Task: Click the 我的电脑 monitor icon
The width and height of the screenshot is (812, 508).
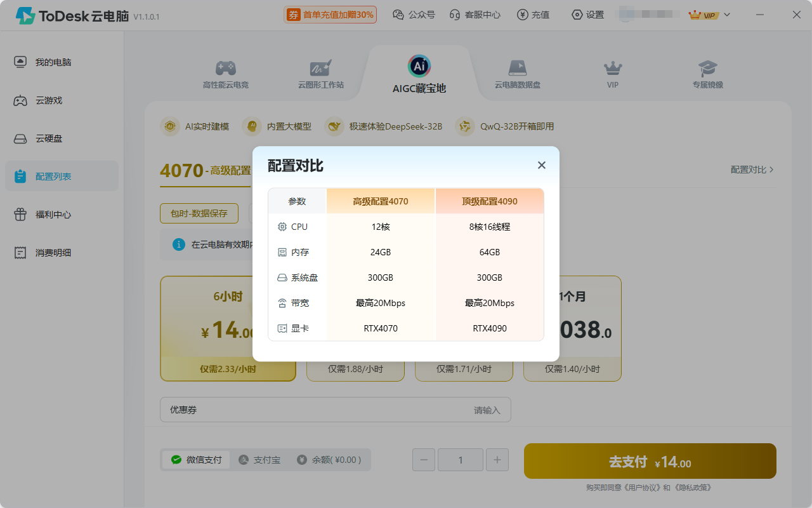Action: point(20,62)
